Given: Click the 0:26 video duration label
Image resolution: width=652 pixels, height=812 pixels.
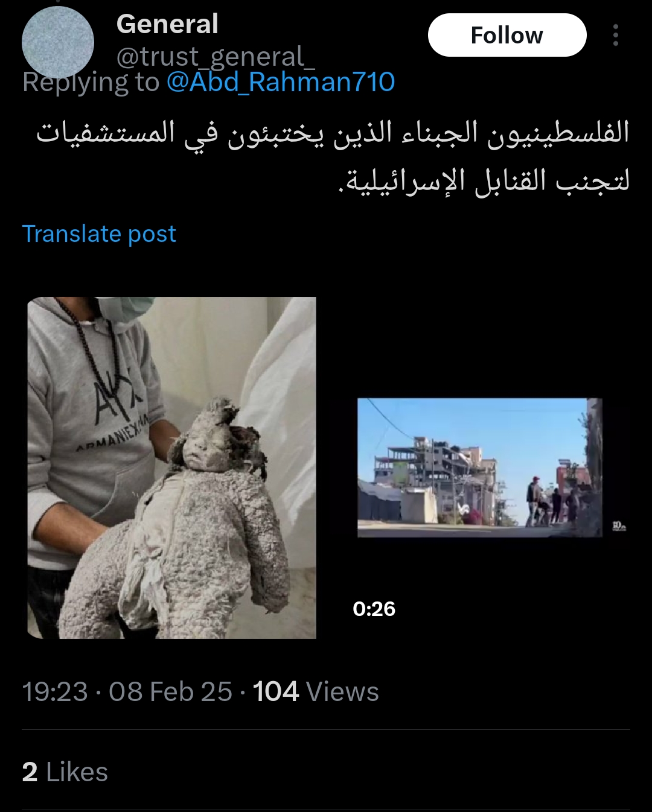Looking at the screenshot, I should pyautogui.click(x=374, y=609).
